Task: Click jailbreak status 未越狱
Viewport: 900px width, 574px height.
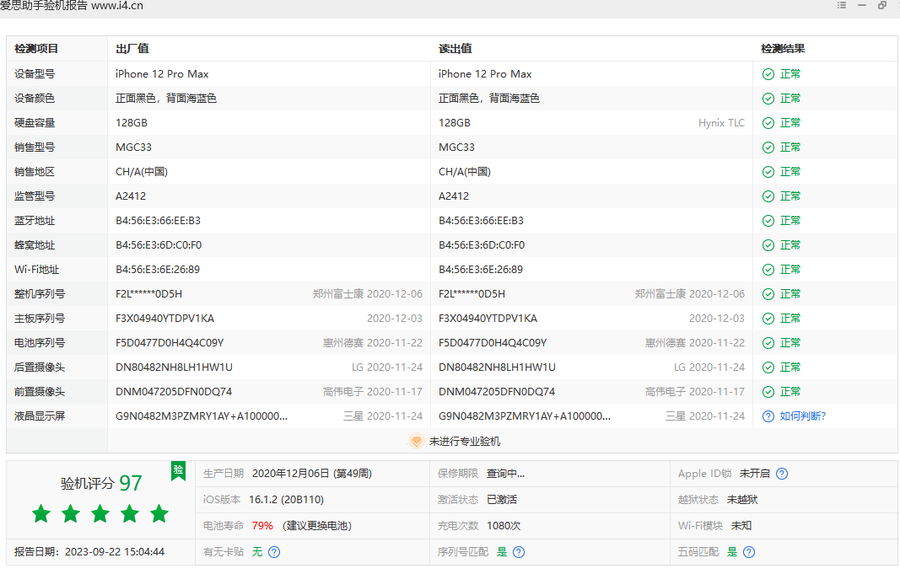Action: (742, 500)
